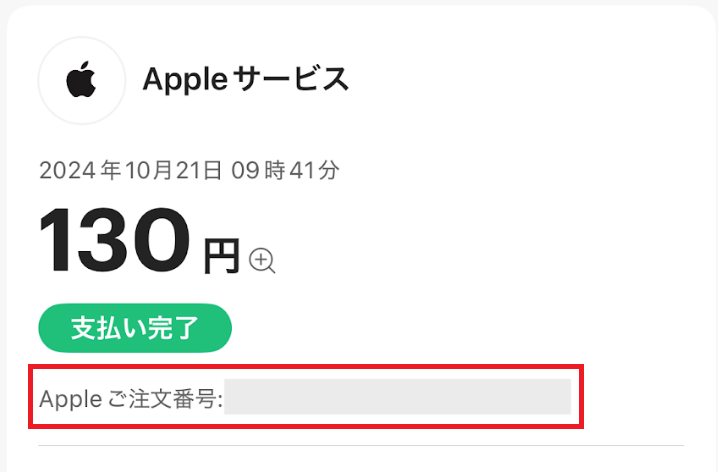Select the Appleサービス merchant title
The width and height of the screenshot is (718, 472).
(246, 79)
